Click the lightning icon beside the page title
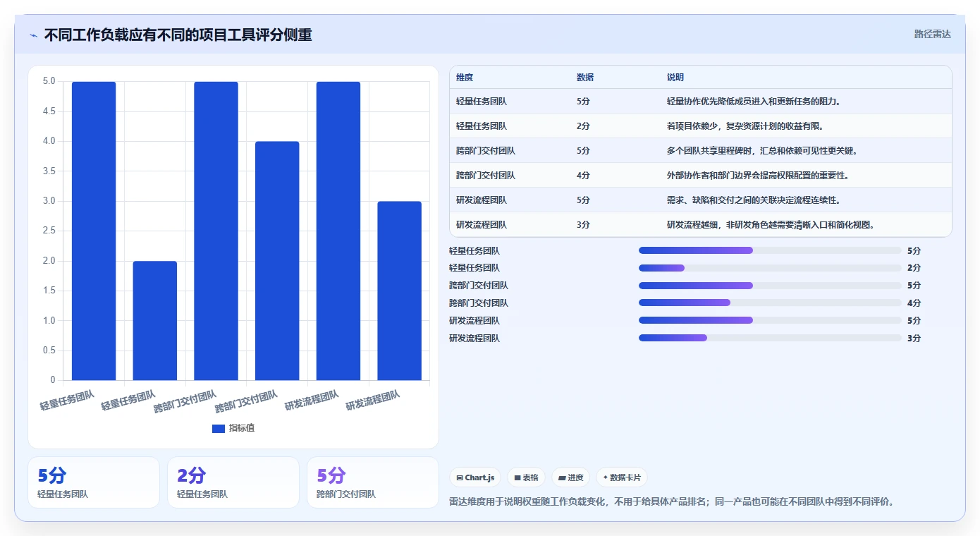The height and width of the screenshot is (536, 980). (34, 35)
